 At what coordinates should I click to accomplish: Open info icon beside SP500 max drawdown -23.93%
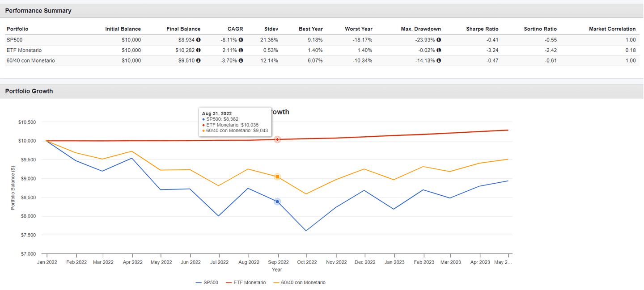click(438, 40)
